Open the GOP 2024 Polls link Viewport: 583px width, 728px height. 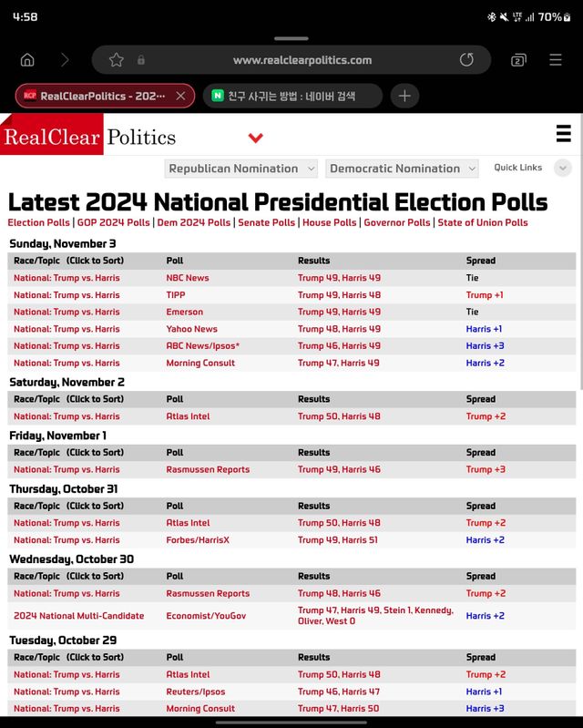click(x=113, y=222)
